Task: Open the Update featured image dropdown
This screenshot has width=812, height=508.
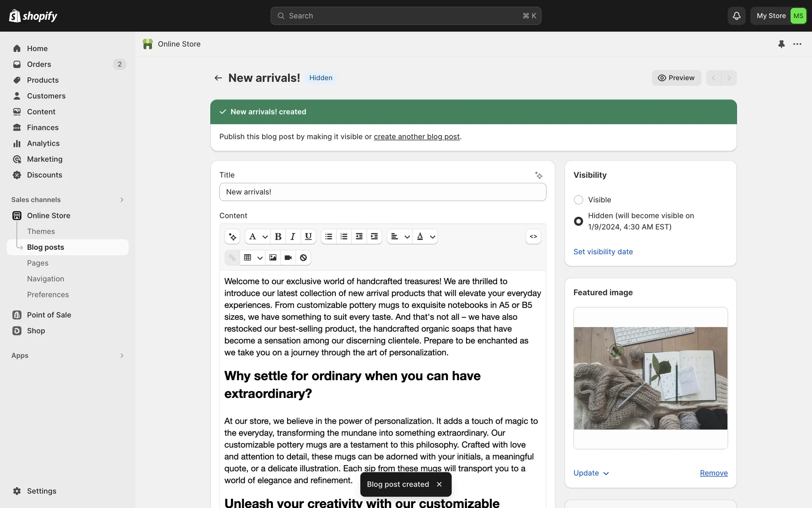Action: click(591, 473)
